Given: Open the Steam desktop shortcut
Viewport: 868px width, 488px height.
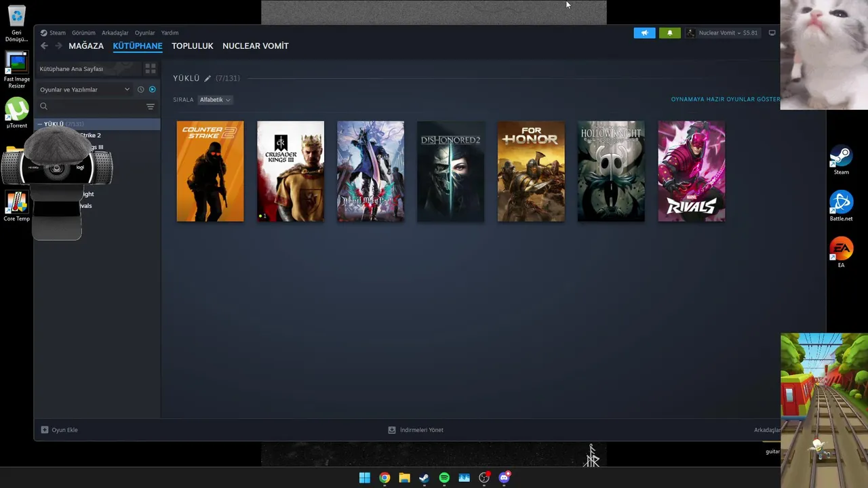Looking at the screenshot, I should pyautogui.click(x=841, y=160).
